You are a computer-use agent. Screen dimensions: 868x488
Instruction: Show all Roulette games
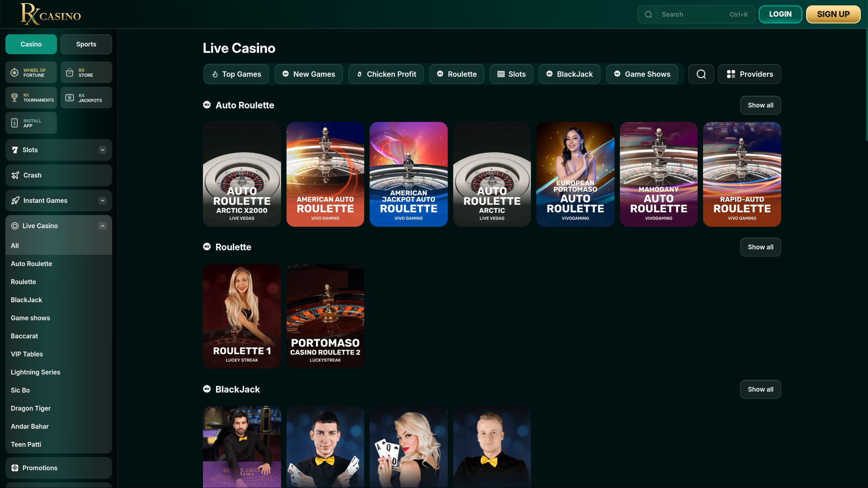click(x=760, y=247)
